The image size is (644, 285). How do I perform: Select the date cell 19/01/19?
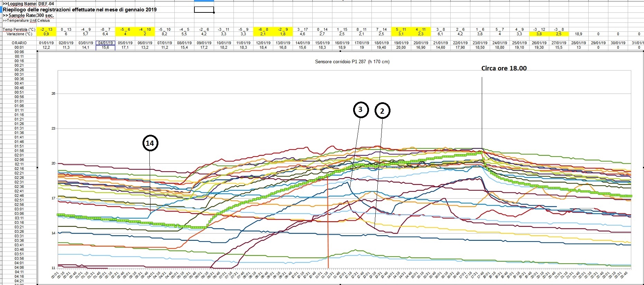coord(401,43)
